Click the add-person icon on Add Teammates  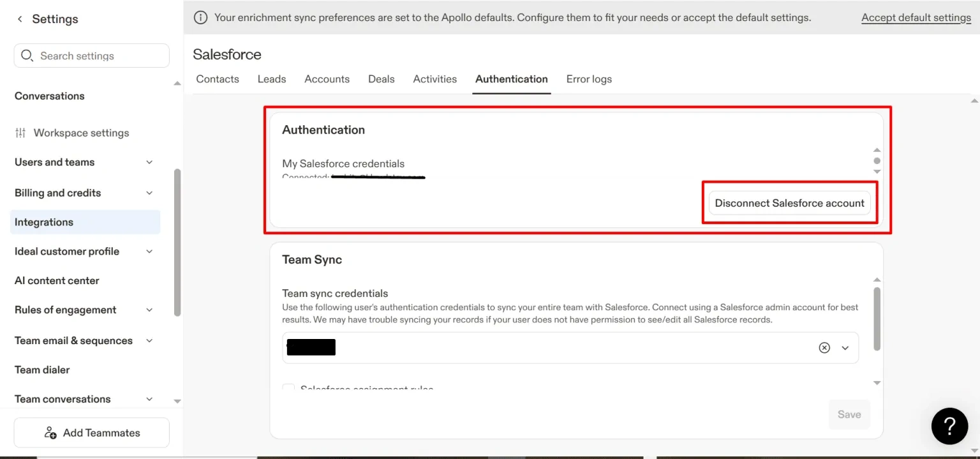(50, 433)
